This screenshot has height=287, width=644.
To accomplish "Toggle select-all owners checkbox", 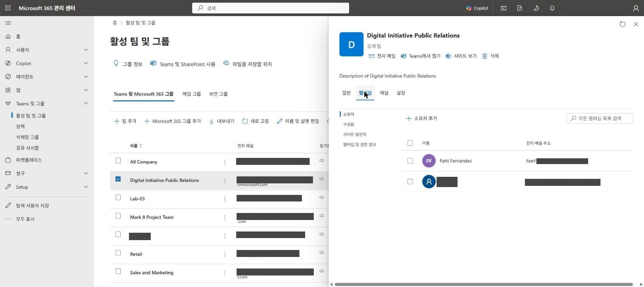I will click(x=410, y=143).
